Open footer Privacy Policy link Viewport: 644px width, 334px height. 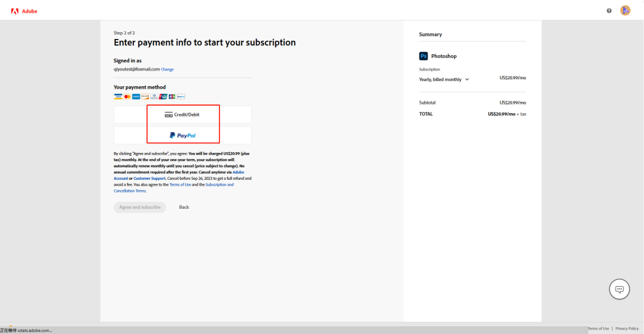627,328
